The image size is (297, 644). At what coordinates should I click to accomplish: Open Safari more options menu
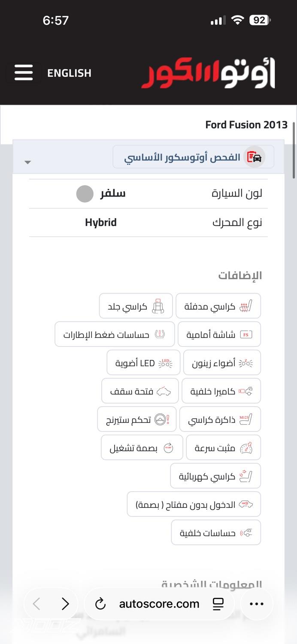pos(257,604)
